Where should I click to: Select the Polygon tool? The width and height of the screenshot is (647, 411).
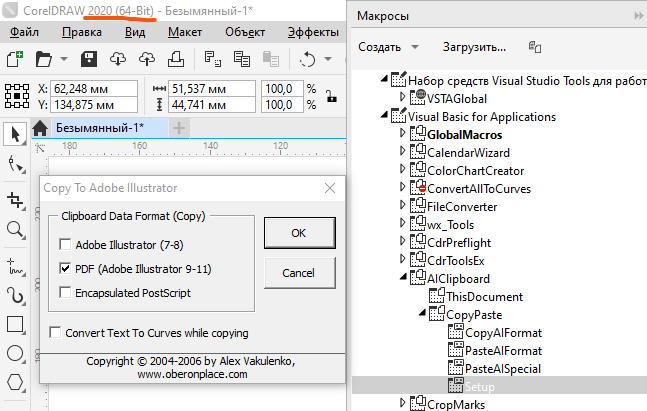coord(16,383)
